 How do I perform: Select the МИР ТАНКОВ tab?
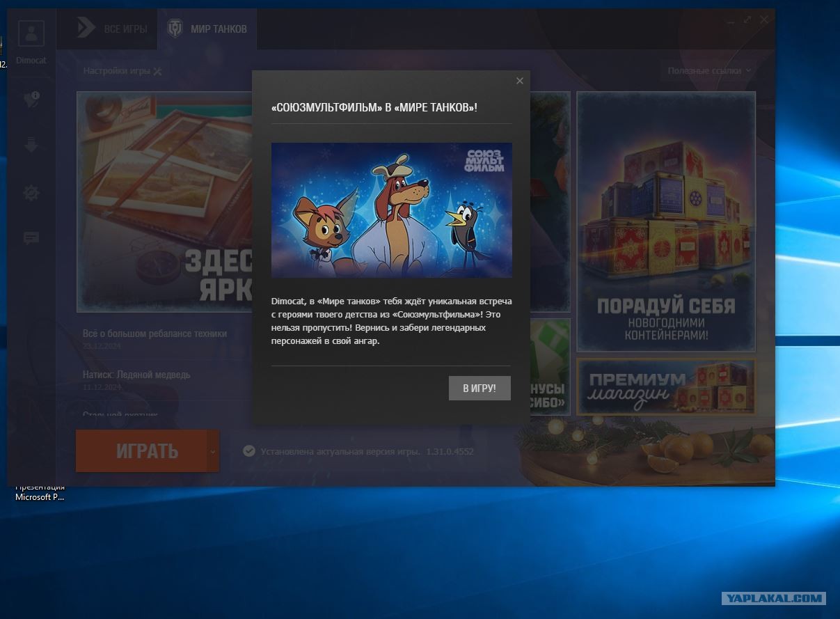(x=207, y=29)
